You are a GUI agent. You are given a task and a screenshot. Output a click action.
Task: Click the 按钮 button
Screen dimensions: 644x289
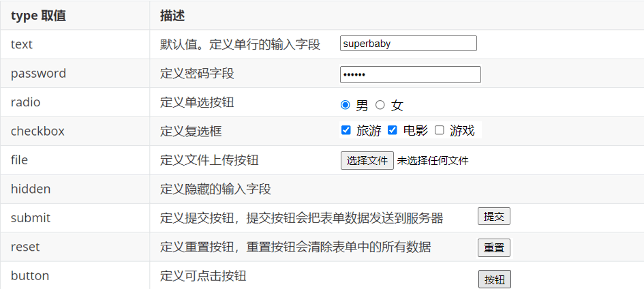pos(495,279)
